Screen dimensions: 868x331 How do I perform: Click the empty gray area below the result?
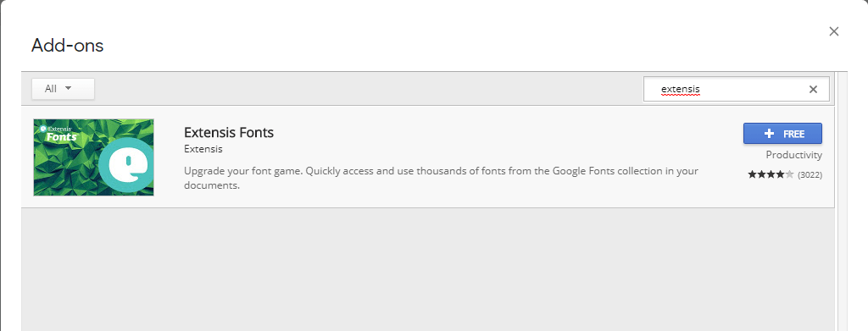(427, 270)
